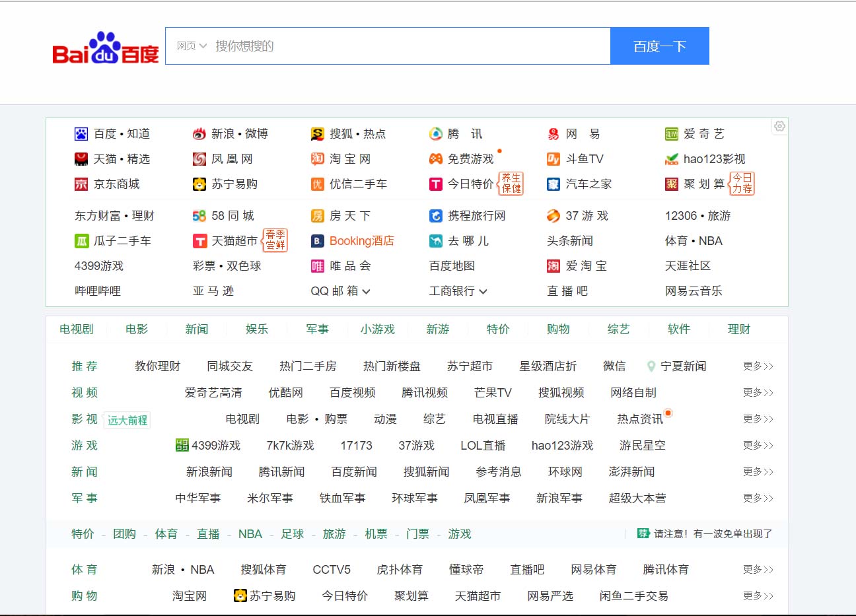Viewport: 856px width, 616px height.
Task: Open the 东方财富·理财 link
Action: 114,216
